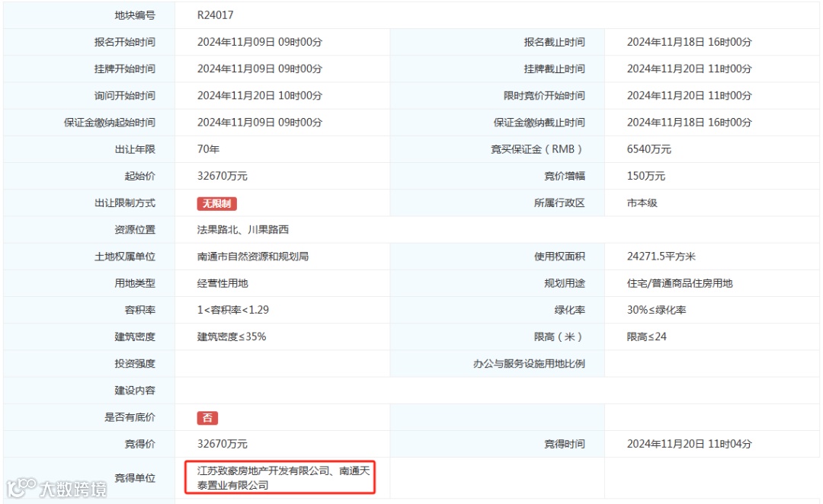Click winning bidder text 江苏致豪房地产开发有限公司
823x504 pixels.
[x=263, y=471]
